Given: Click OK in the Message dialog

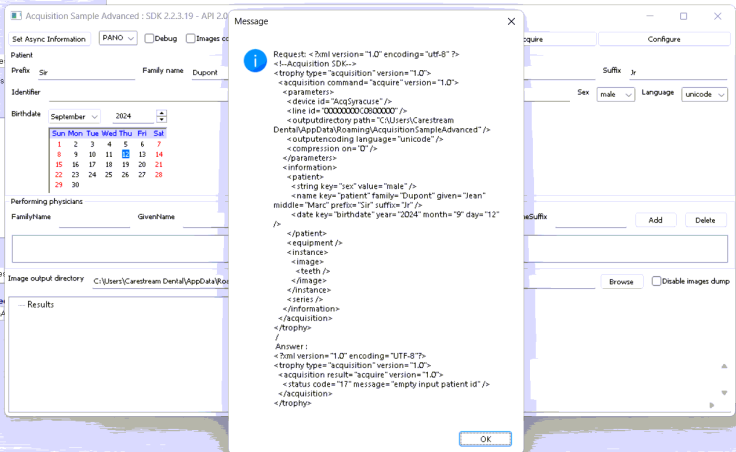Looking at the screenshot, I should [485, 439].
